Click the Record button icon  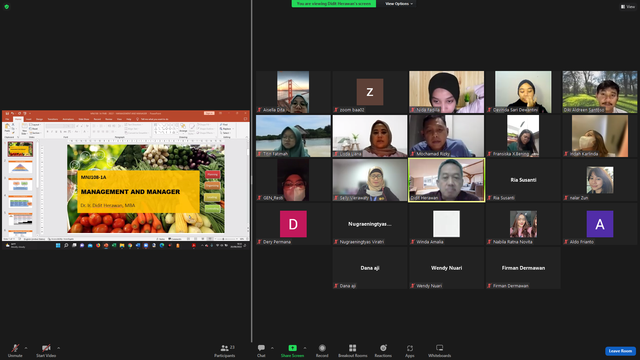(322, 348)
